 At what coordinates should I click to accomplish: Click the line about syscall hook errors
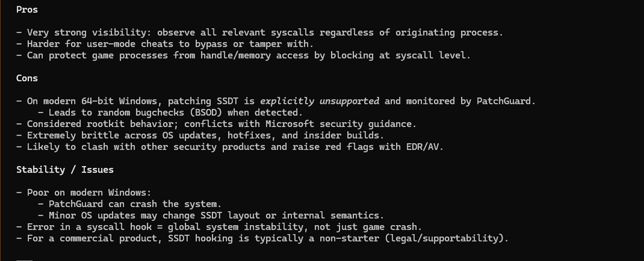(224, 226)
